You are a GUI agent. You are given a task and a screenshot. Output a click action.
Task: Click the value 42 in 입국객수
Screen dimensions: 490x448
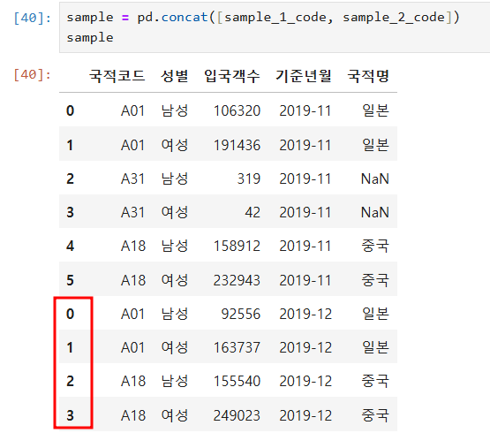(x=253, y=212)
